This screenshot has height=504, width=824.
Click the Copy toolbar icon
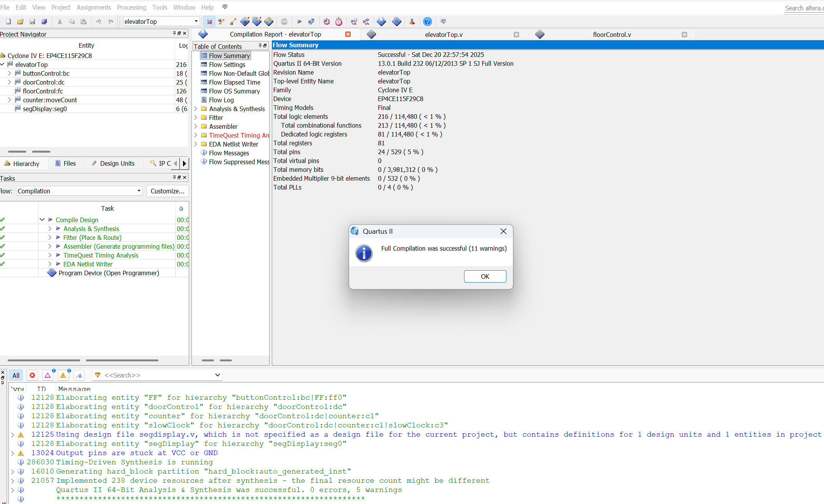[x=72, y=22]
